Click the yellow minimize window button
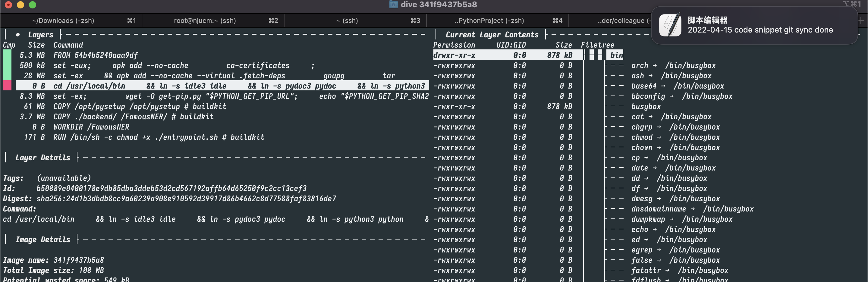The width and height of the screenshot is (868, 282). (x=20, y=5)
